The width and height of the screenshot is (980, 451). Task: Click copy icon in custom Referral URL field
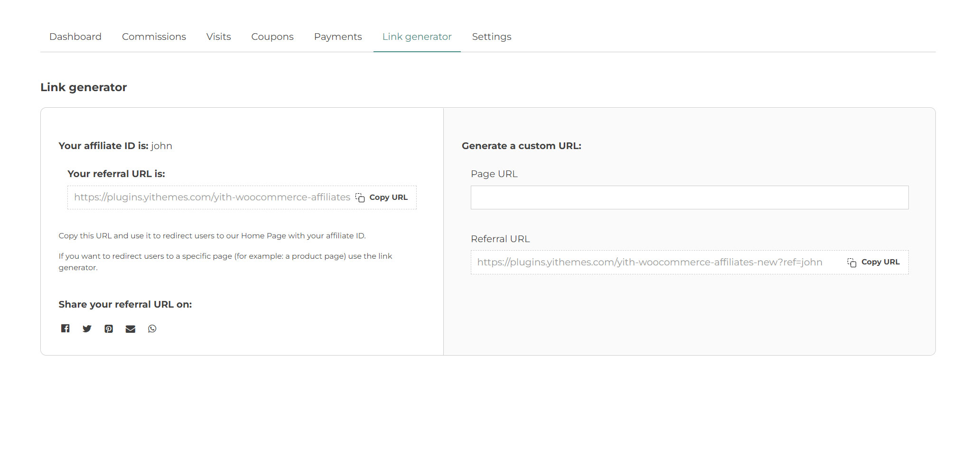[852, 263]
